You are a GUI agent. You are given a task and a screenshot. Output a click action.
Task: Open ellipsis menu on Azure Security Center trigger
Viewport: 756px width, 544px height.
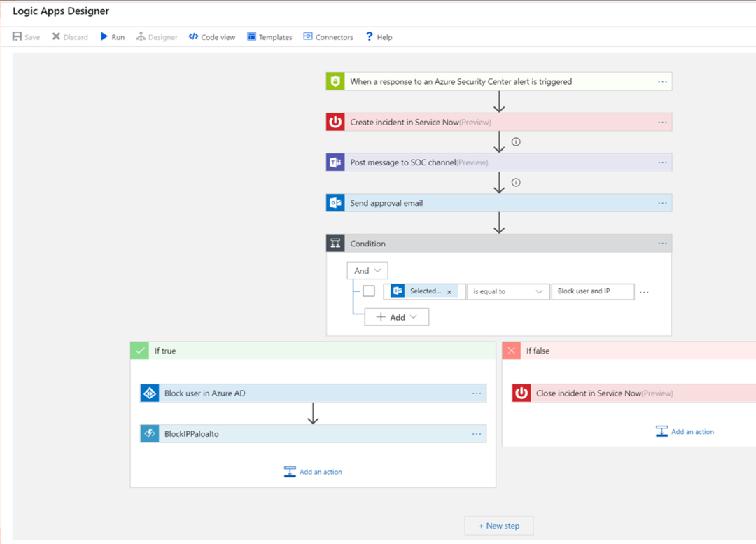[x=662, y=81]
